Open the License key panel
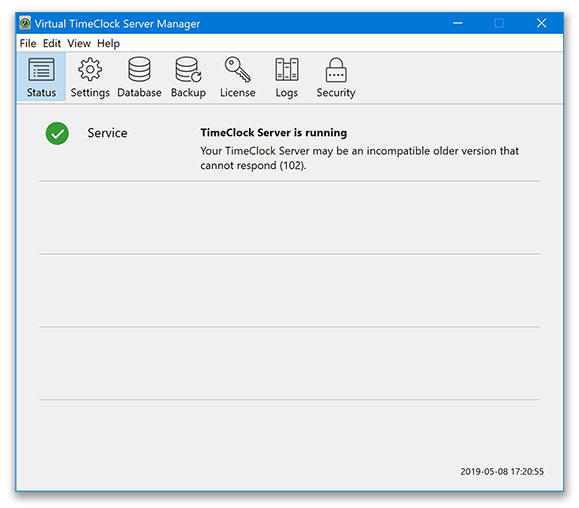The height and width of the screenshot is (508, 579). [x=237, y=77]
